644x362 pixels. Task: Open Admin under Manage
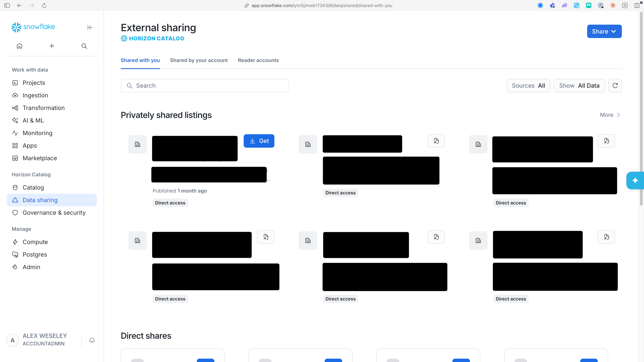52,267
